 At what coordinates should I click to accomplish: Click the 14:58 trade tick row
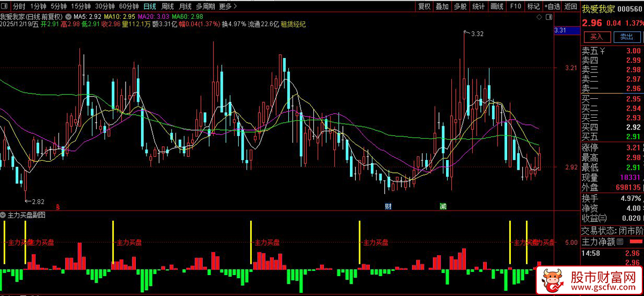612,252
